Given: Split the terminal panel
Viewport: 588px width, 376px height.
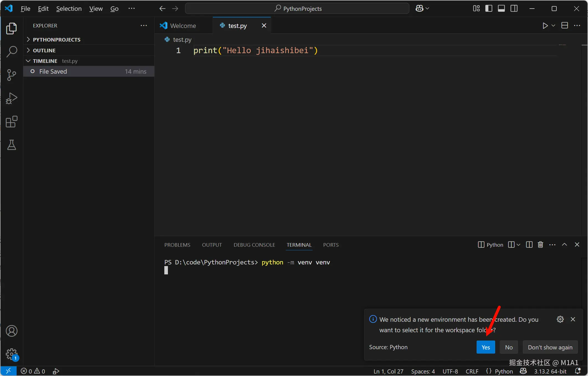Looking at the screenshot, I should click(529, 245).
